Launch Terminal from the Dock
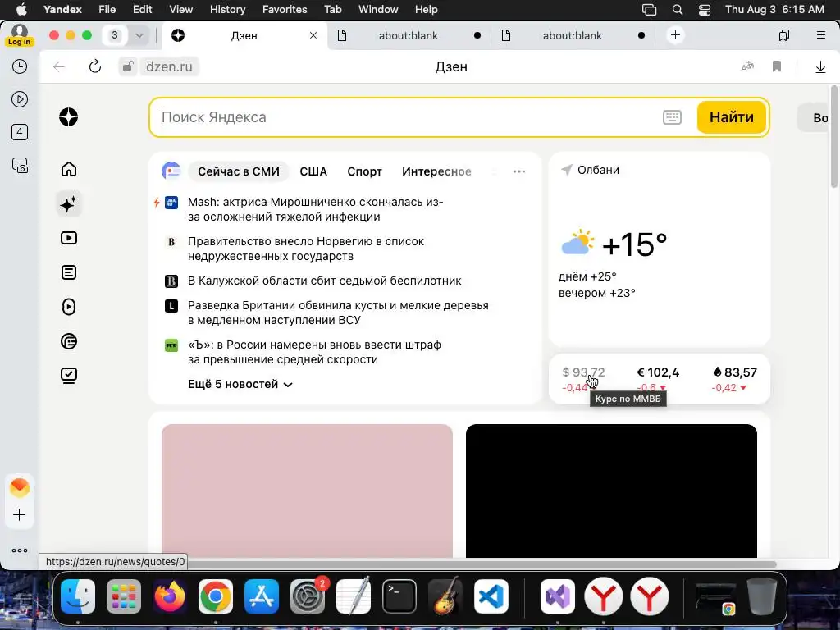 (399, 596)
